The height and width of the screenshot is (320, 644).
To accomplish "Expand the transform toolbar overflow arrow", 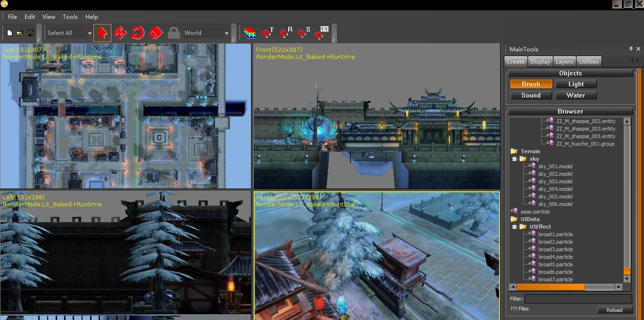I will click(x=234, y=40).
